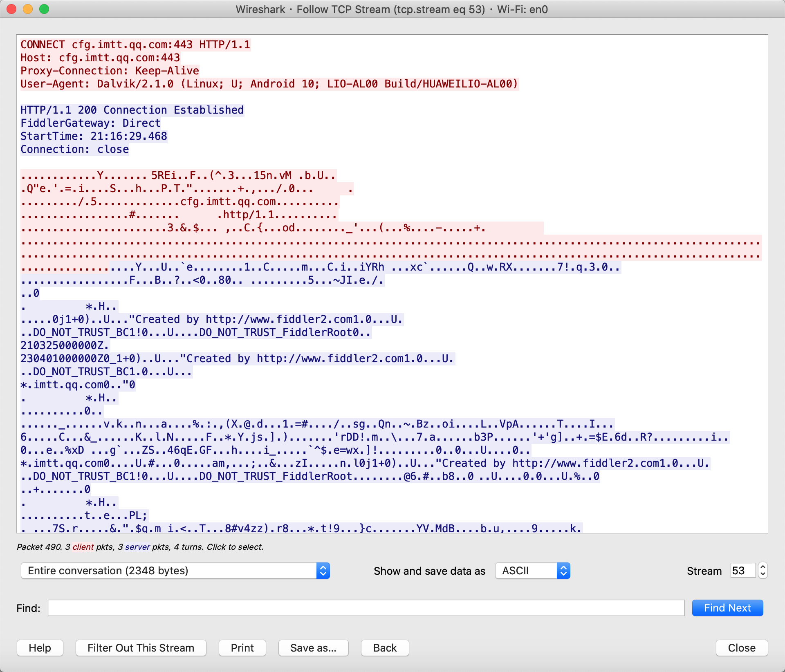Click the green zoom window icon

pos(44,9)
